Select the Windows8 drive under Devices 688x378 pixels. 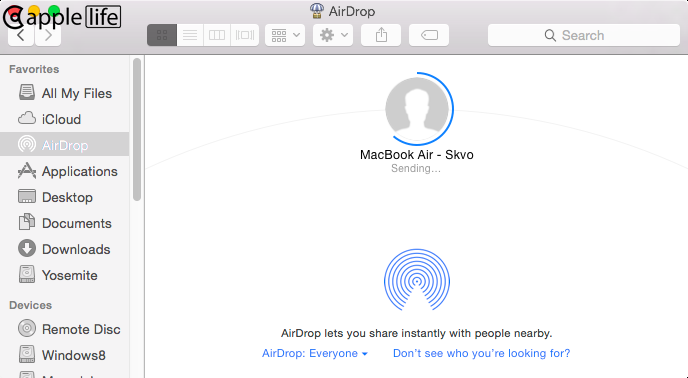(x=65, y=355)
